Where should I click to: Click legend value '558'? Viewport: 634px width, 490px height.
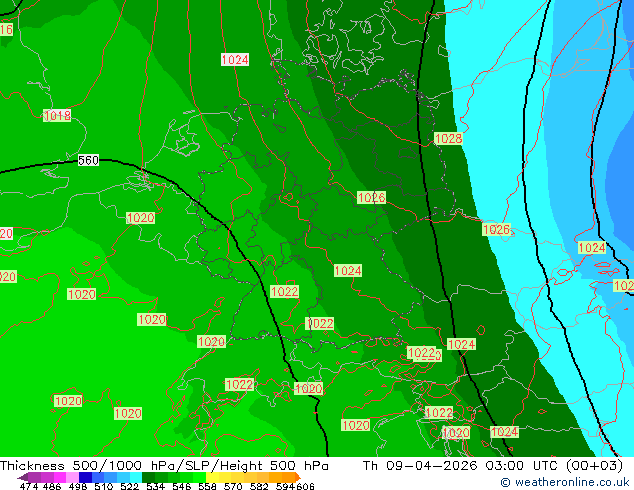pos(207,486)
